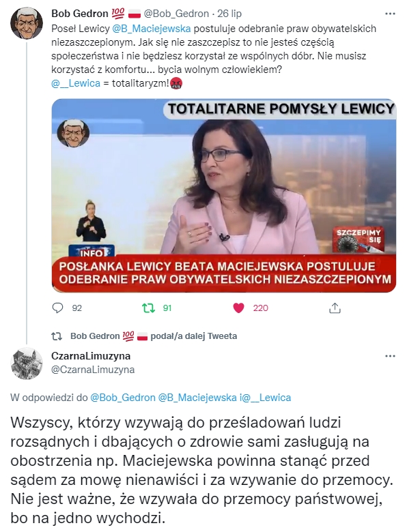Viewport: 407px width, 532px height.
Task: Open the @Bob_Gedron handle next to name
Action: (176, 14)
